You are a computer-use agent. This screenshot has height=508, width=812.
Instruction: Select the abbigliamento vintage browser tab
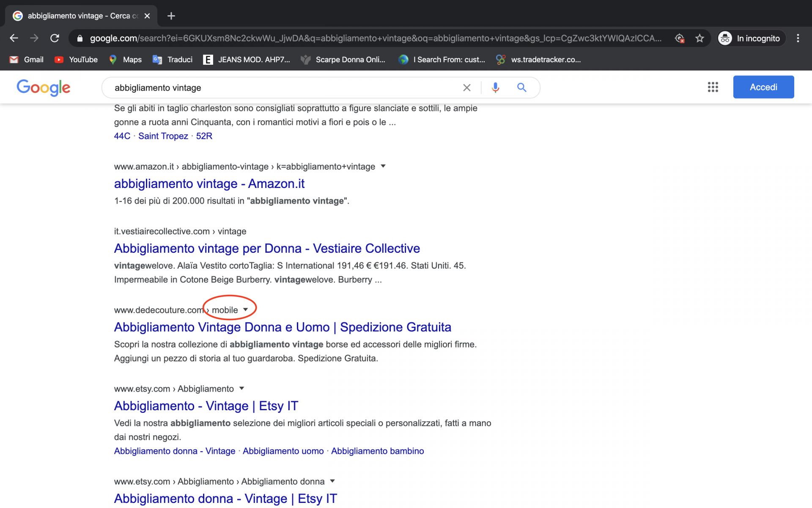coord(80,16)
